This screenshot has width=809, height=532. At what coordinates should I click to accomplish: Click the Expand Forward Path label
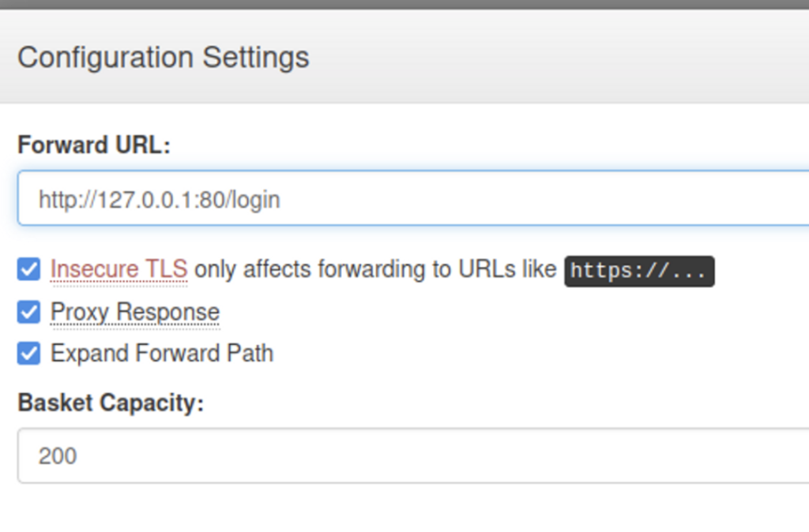(x=162, y=353)
